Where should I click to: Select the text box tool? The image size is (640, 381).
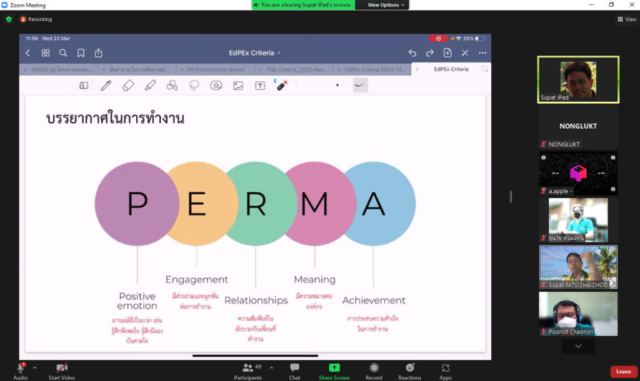coord(260,85)
